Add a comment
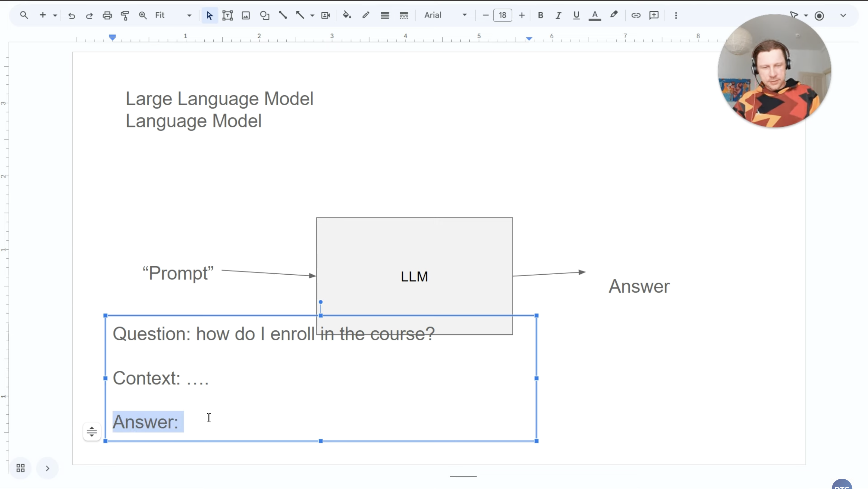Viewport: 868px width, 489px height. 654,15
